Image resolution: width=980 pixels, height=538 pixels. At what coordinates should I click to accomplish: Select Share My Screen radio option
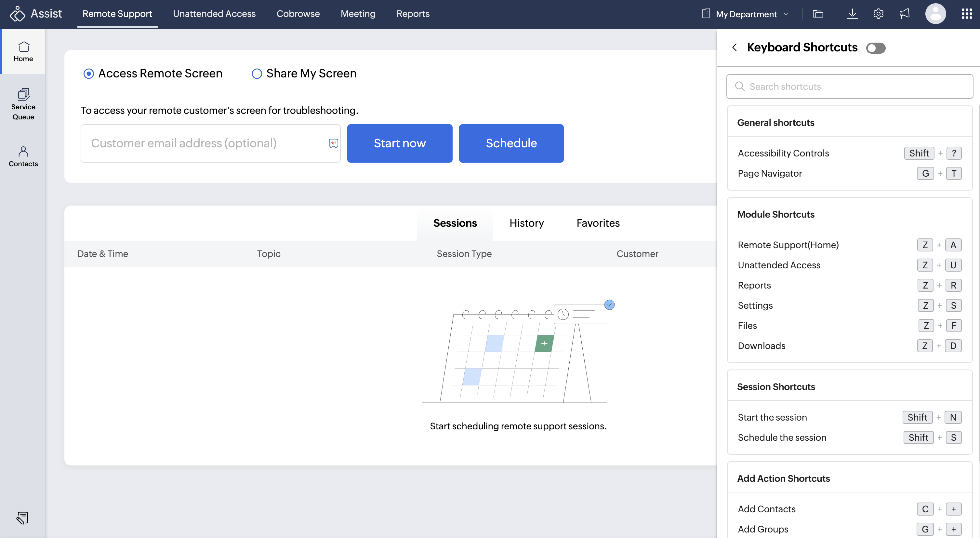pyautogui.click(x=257, y=74)
